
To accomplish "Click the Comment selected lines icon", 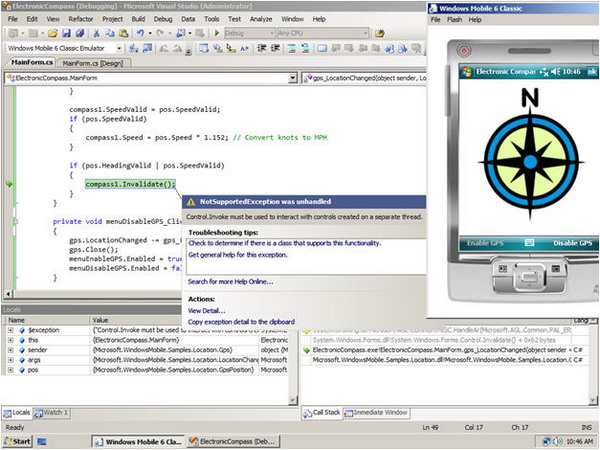I will [x=292, y=48].
